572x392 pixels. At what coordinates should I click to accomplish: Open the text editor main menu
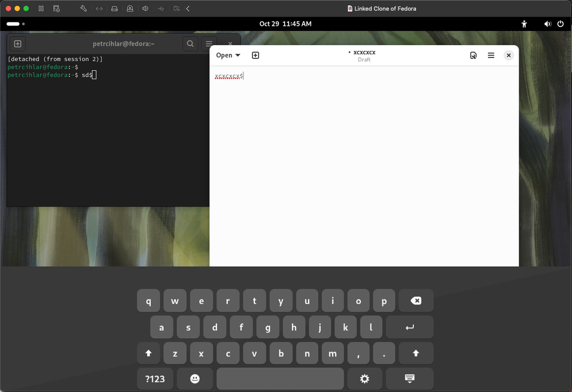[x=491, y=56]
